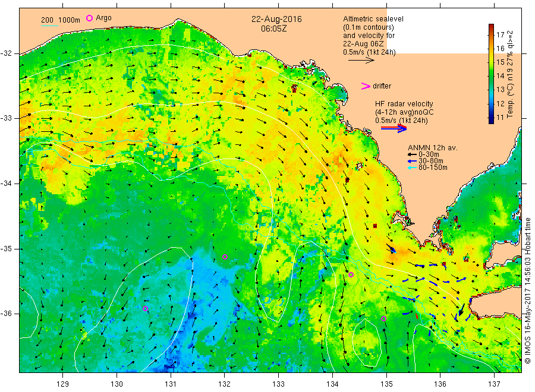
Task: Click the '1000m' depth contour label
Action: (x=70, y=20)
